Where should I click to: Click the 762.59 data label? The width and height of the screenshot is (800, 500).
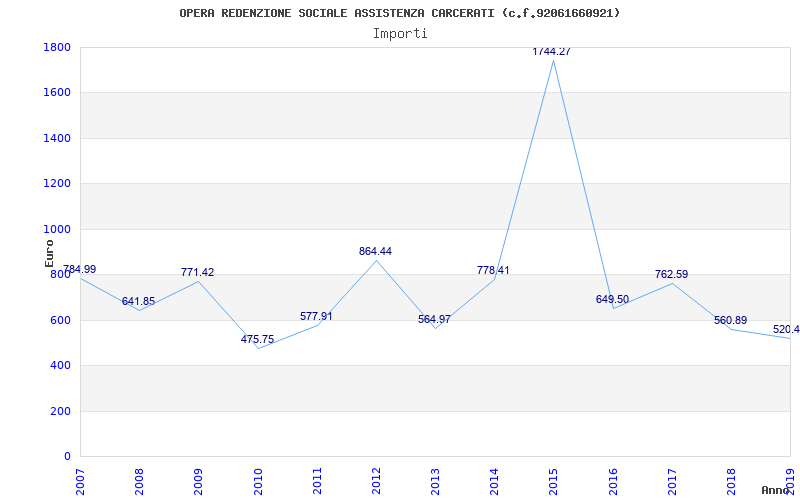click(671, 274)
